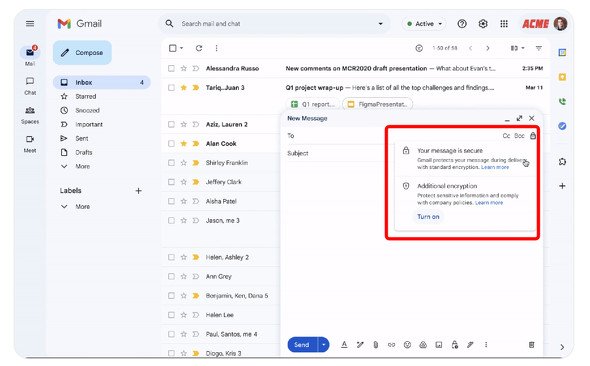Select the Aziz, Lauren email checkbox
Viewport: 590px width, 366px height.
[171, 124]
